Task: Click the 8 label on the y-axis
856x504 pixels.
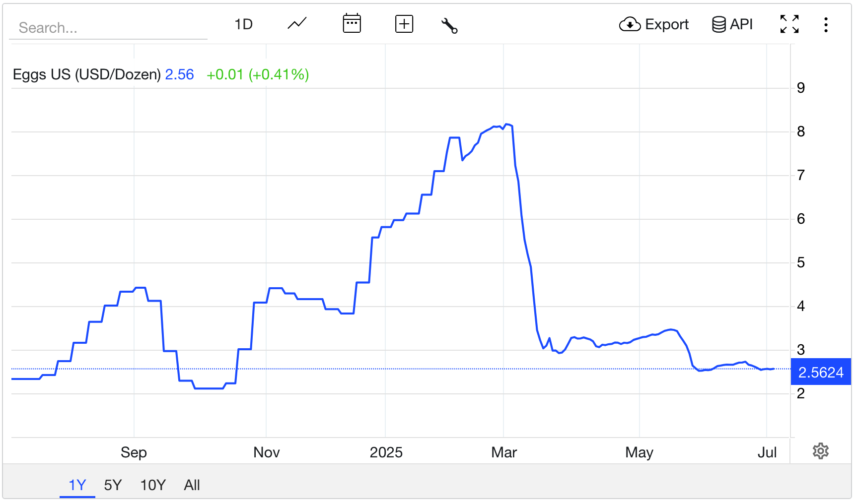Action: point(801,131)
